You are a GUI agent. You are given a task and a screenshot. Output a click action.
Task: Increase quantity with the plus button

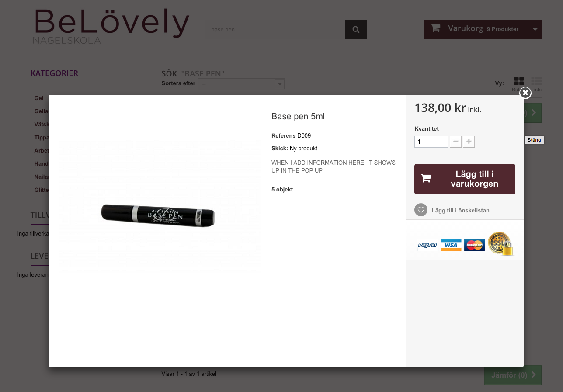469,142
